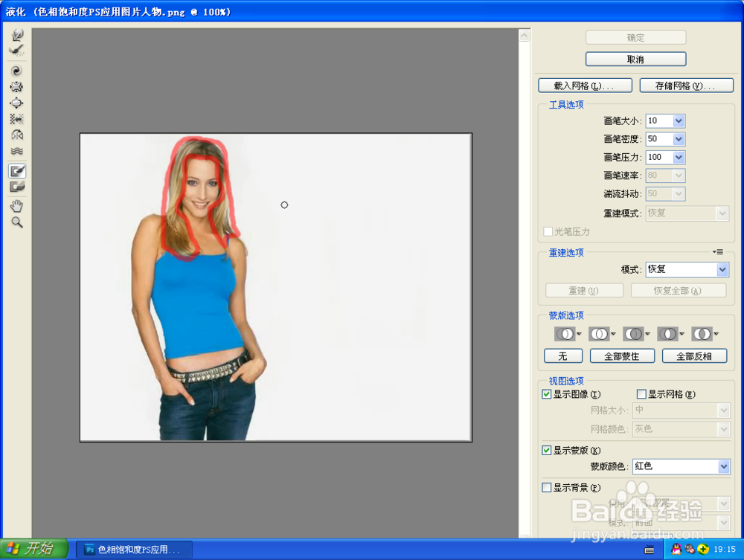Image resolution: width=744 pixels, height=560 pixels.
Task: Click the Invert Selection mask option icon
Action: tap(702, 334)
